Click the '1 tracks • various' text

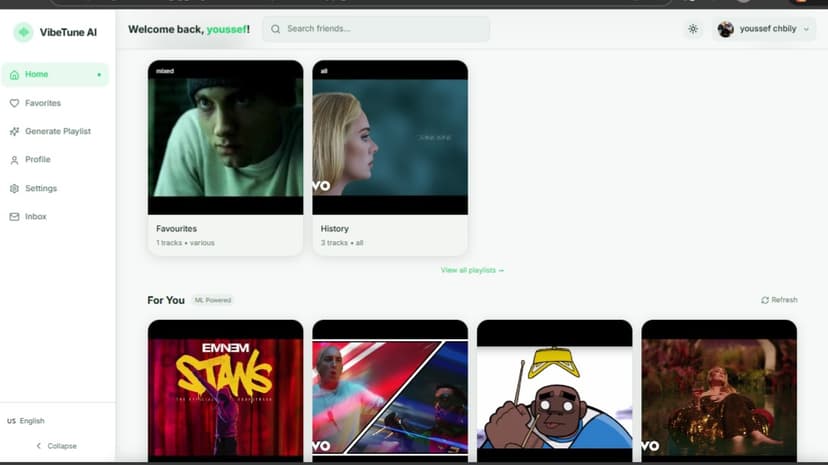tap(185, 243)
